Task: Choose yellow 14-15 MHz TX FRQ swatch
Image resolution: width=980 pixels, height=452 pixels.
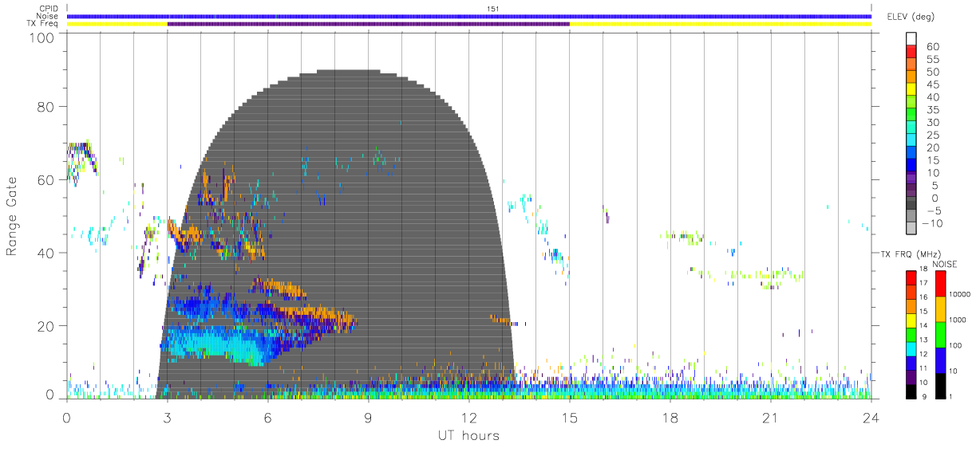Action: 911,320
